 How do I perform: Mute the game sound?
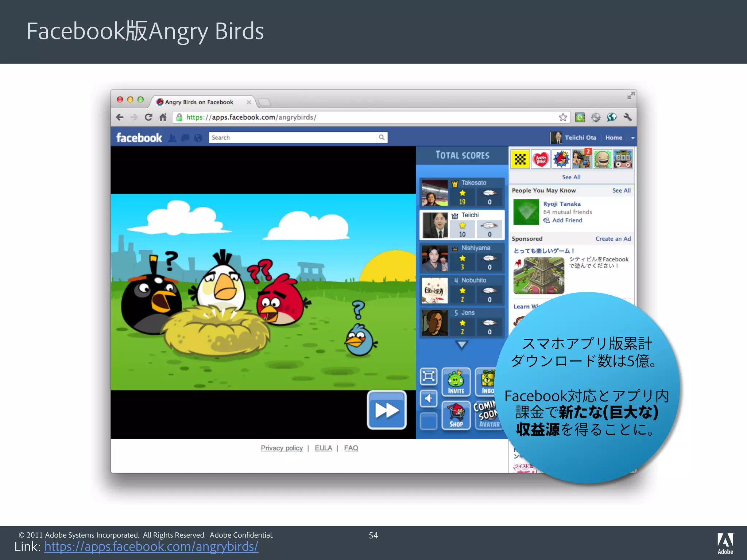428,398
